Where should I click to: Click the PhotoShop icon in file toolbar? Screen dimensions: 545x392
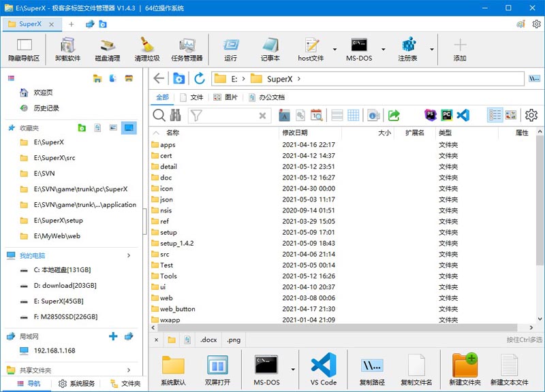[431, 115]
